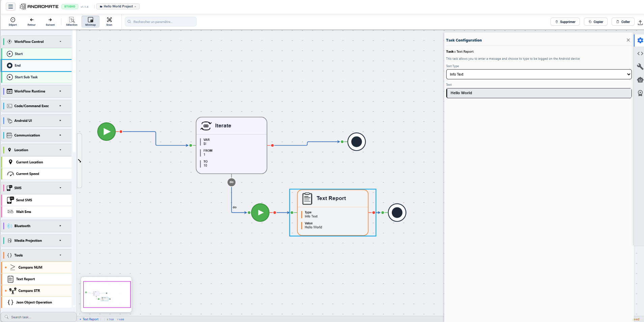Expand the Code/Command Exec category
644x322 pixels.
(x=36, y=106)
